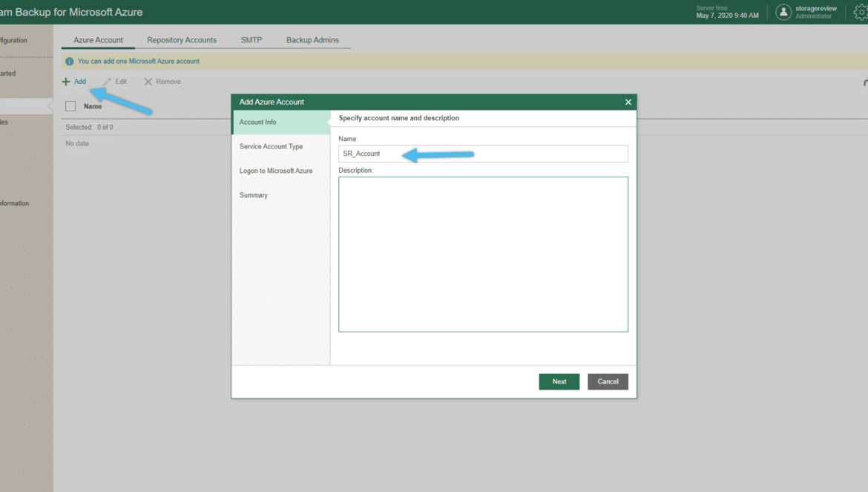868x492 pixels.
Task: Click the Name field containing SR_Account
Action: [x=483, y=154]
